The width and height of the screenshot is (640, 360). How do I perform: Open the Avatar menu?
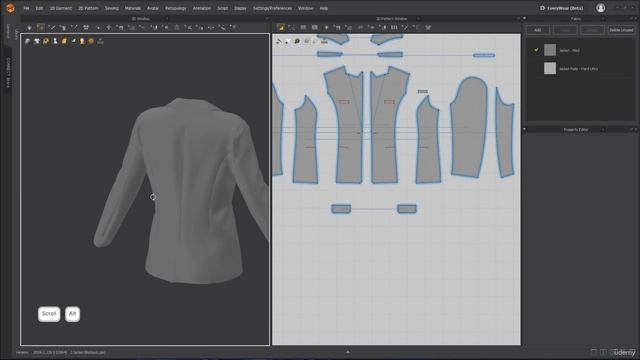[x=153, y=8]
